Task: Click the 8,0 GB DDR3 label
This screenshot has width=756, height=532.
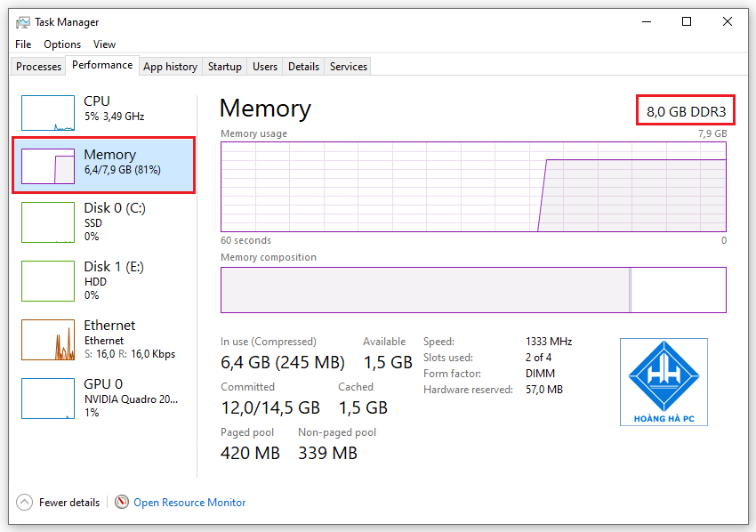Action: coord(686,109)
